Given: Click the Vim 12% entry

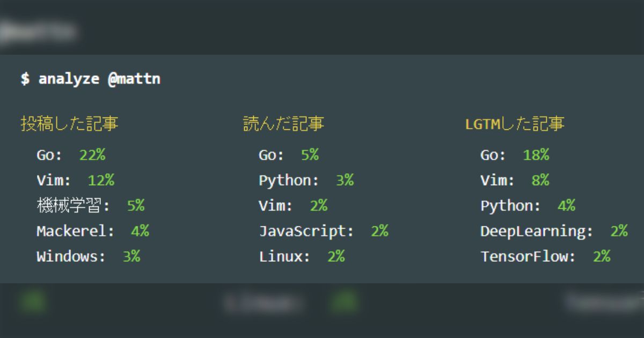Looking at the screenshot, I should click(x=75, y=180).
